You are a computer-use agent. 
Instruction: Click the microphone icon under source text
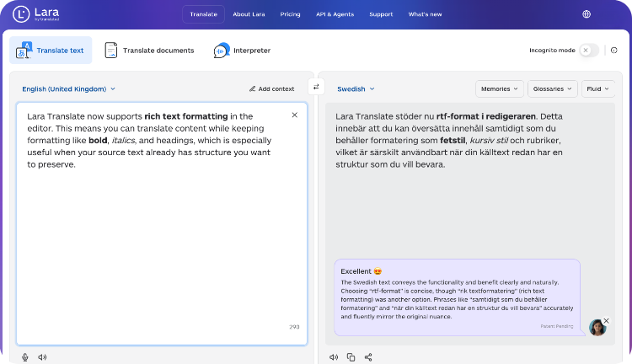pyautogui.click(x=25, y=357)
